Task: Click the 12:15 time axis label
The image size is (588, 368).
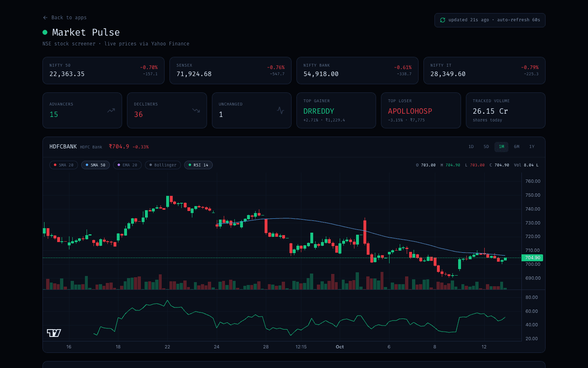Action: click(301, 347)
